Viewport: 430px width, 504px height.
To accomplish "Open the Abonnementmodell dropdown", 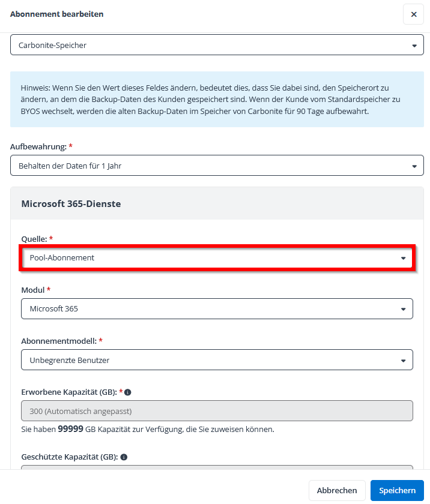I will (217, 360).
